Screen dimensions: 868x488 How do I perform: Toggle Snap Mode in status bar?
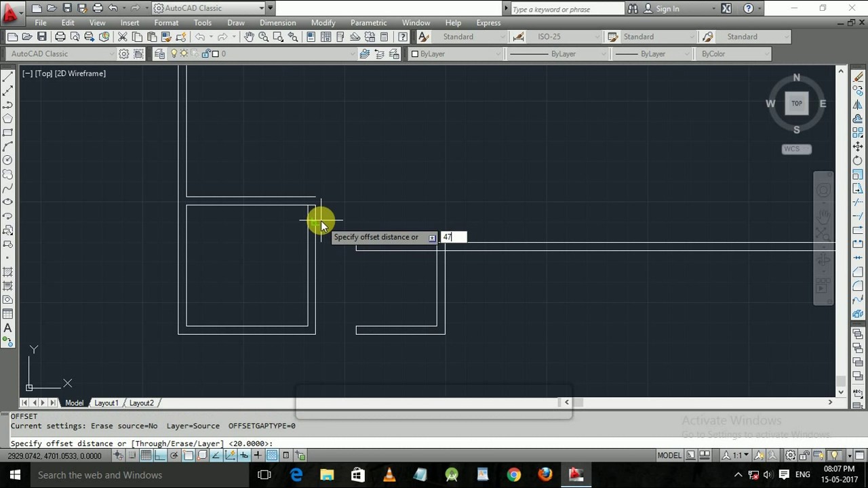pyautogui.click(x=132, y=455)
